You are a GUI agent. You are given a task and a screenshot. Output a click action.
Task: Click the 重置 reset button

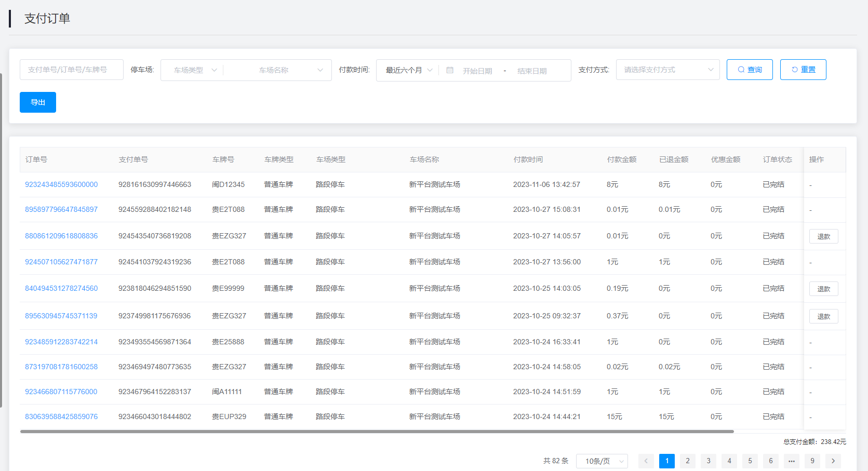[x=803, y=70]
